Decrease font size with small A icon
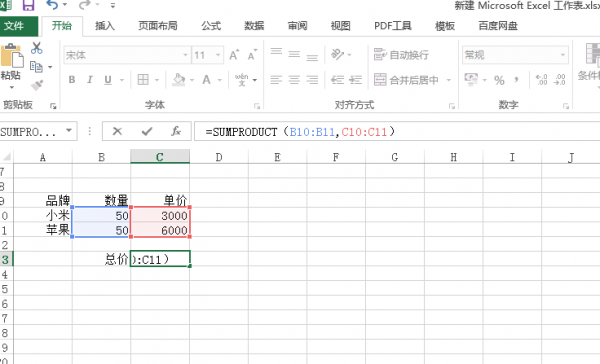Viewport: 600px width, 364px height. pos(252,55)
